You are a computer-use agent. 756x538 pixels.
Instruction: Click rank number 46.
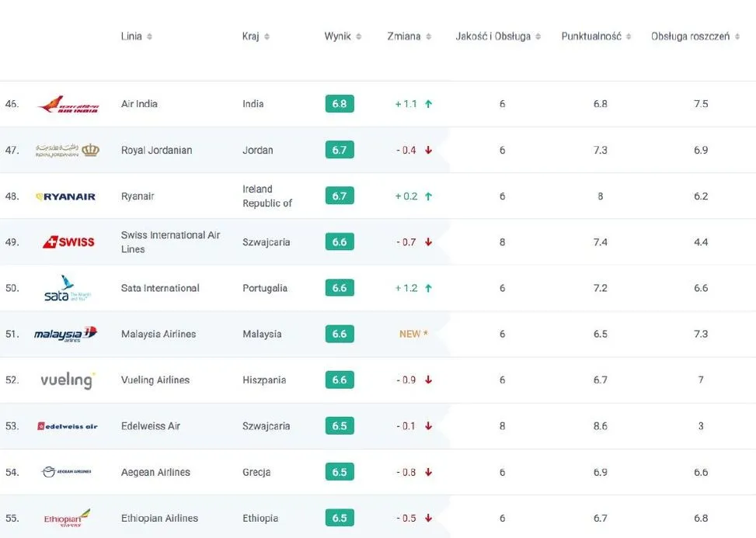coord(12,104)
